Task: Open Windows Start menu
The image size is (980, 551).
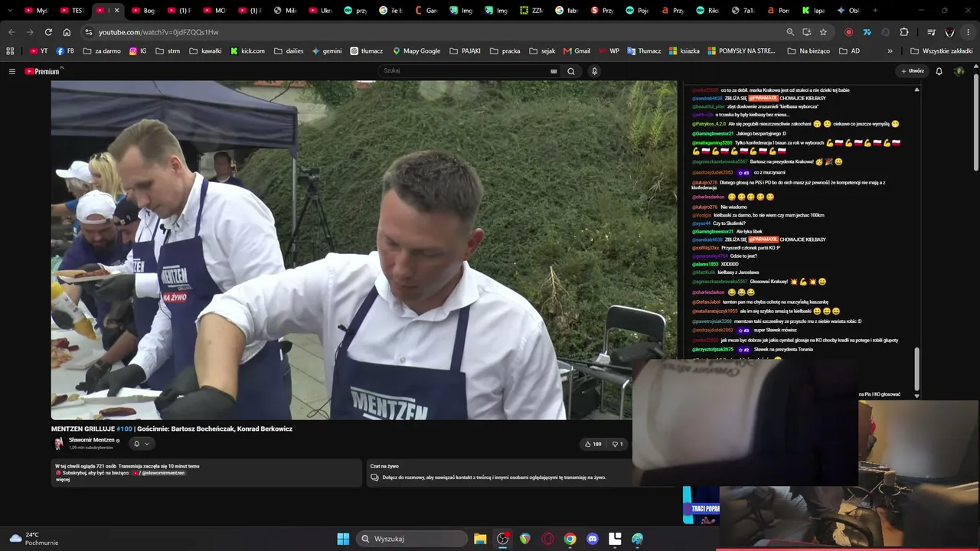Action: coord(343,539)
